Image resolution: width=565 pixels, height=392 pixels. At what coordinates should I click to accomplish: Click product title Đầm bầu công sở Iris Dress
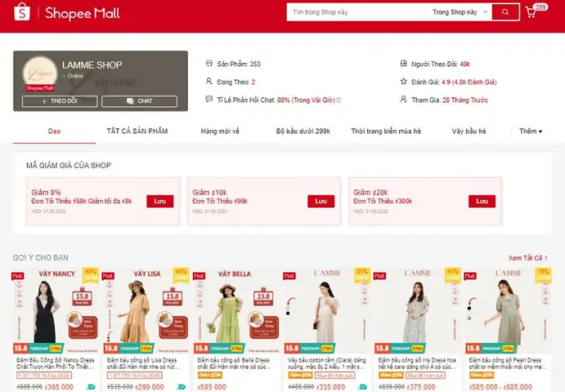point(418,363)
